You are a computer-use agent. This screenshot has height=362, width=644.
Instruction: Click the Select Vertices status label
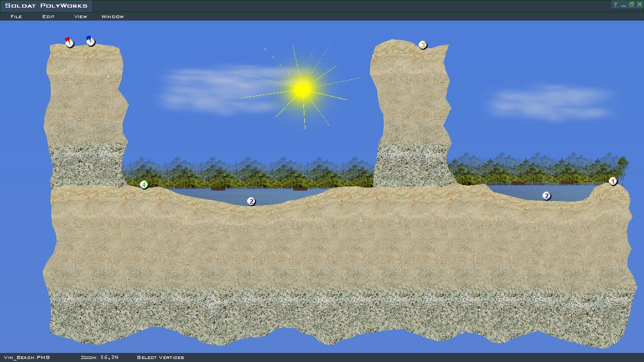pos(160,357)
